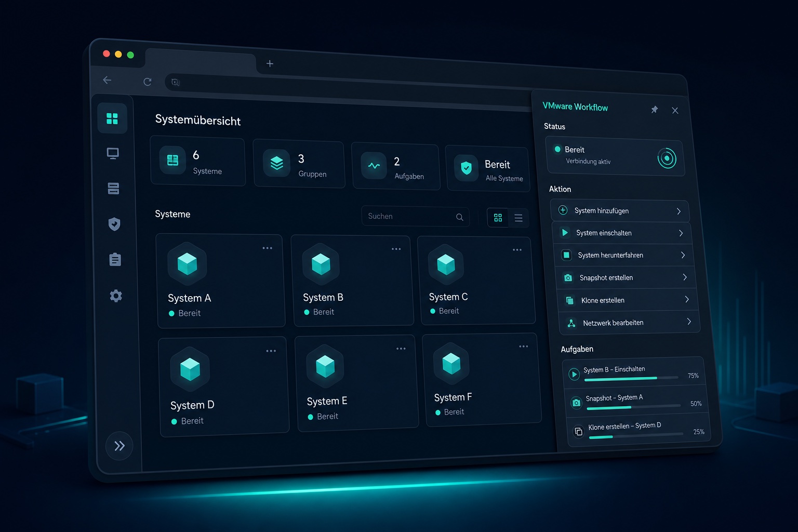Close the VMware Workflow panel
Screen dimensions: 798x532
pyautogui.click(x=675, y=111)
